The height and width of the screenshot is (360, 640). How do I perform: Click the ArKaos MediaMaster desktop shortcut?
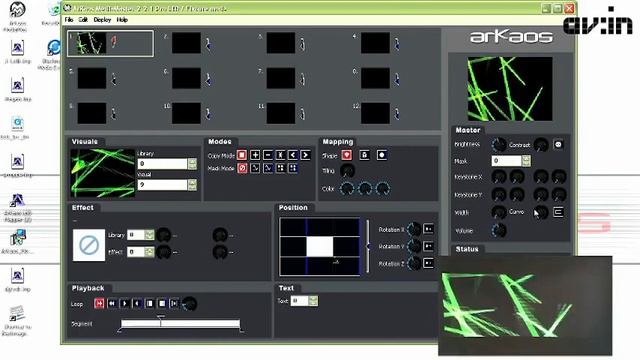point(17,16)
